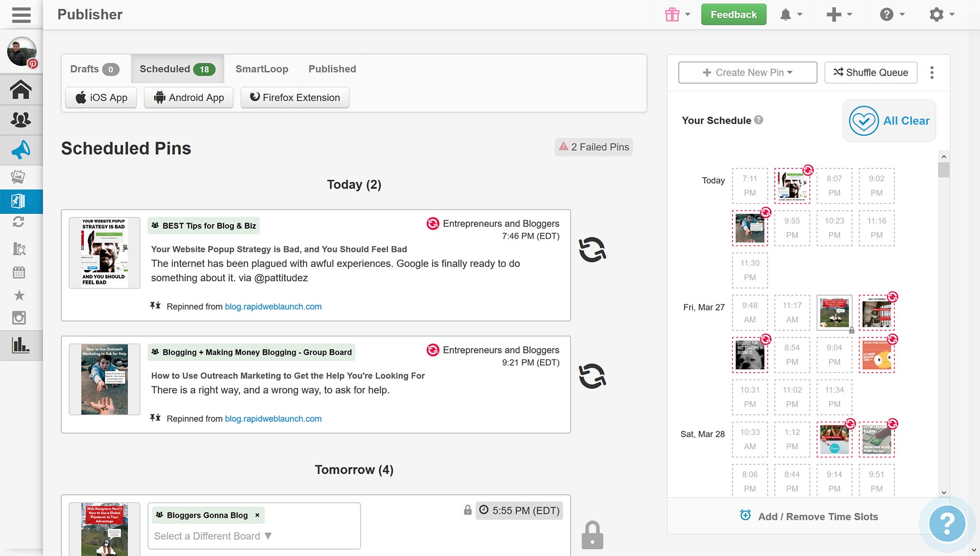Edit the 5:55 PM (EDT) time field
The width and height of the screenshot is (980, 556).
pyautogui.click(x=520, y=511)
